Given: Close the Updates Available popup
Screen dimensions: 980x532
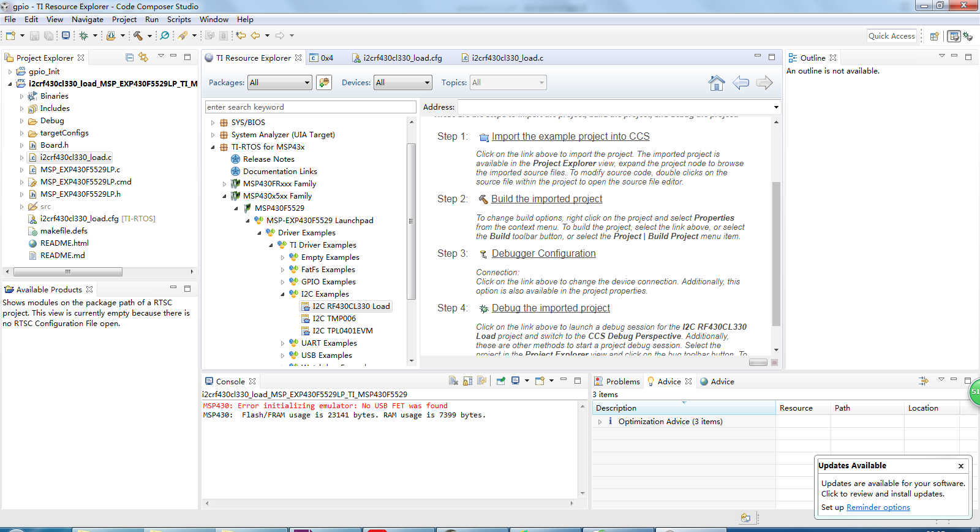Looking at the screenshot, I should (961, 466).
